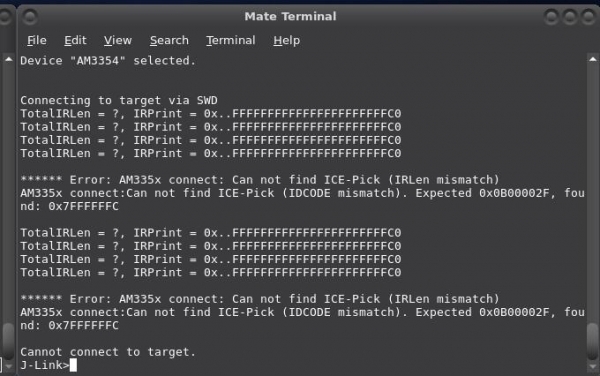
Task: Click the up arrow on the terminal's right scrollbar
Action: tap(593, 59)
